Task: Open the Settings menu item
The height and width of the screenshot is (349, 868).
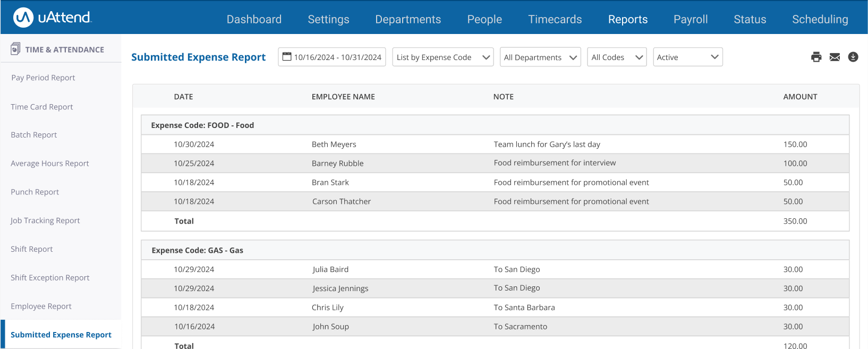Action: (x=328, y=19)
